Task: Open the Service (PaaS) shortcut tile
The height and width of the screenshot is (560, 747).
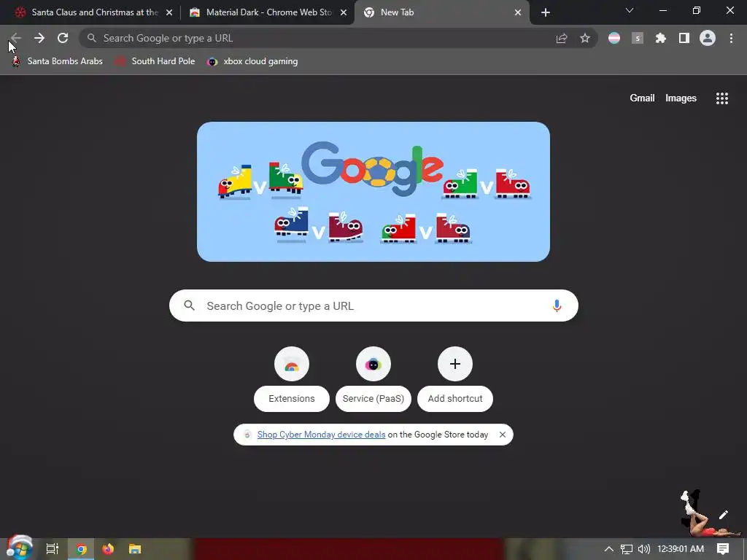Action: click(373, 379)
